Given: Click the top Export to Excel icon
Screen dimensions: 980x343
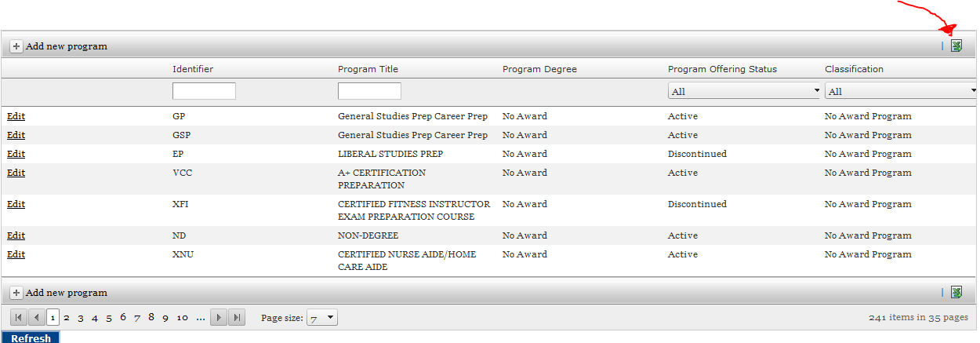Looking at the screenshot, I should point(956,46).
